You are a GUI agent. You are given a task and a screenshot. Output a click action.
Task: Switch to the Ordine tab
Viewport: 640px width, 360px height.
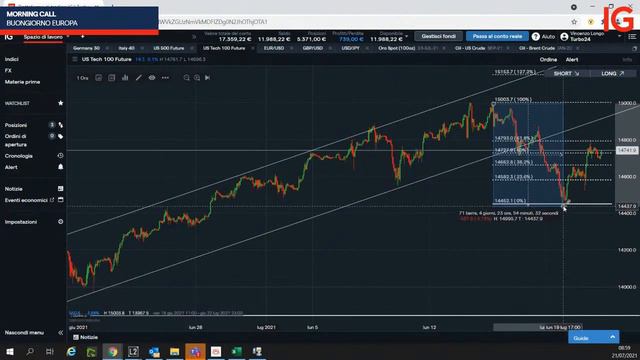548,60
